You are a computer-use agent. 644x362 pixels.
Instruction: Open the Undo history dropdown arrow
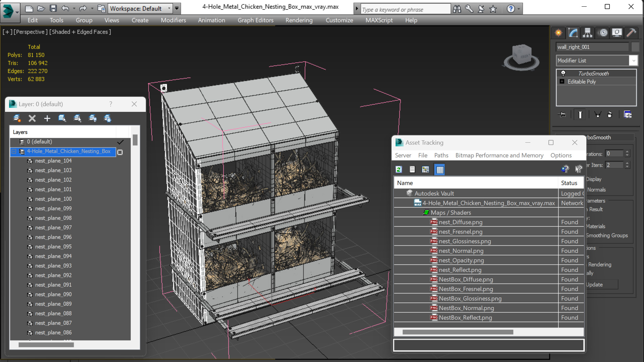pos(74,8)
